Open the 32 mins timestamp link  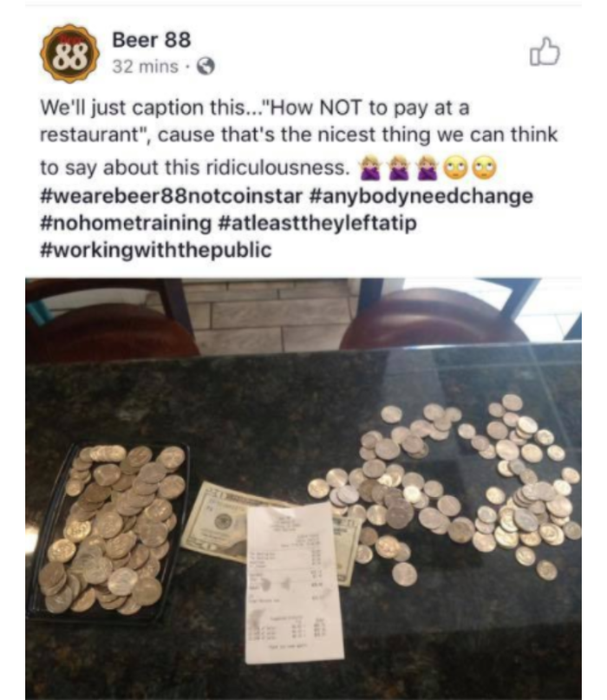(x=145, y=67)
